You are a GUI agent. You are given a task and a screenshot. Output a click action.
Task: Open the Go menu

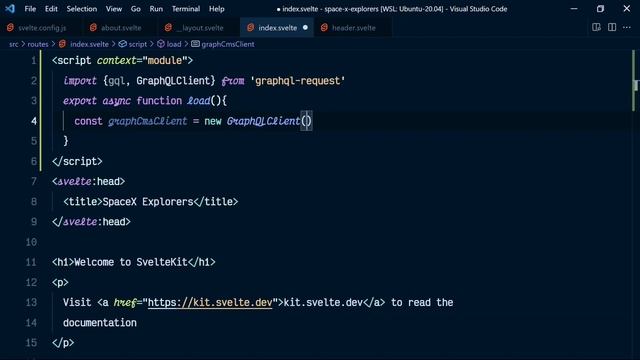point(136,9)
